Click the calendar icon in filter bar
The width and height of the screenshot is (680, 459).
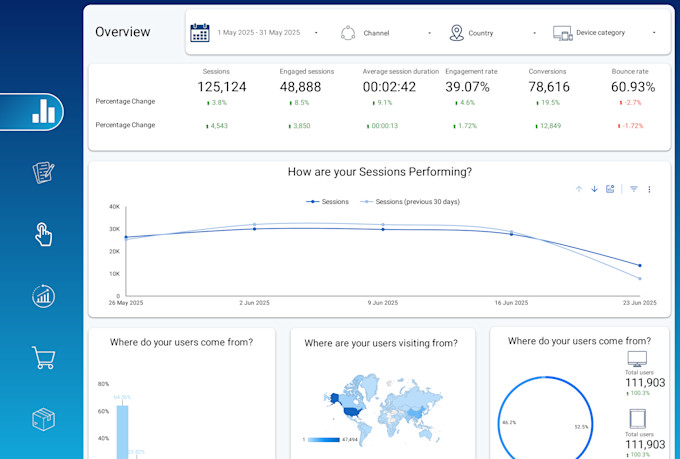click(x=200, y=33)
